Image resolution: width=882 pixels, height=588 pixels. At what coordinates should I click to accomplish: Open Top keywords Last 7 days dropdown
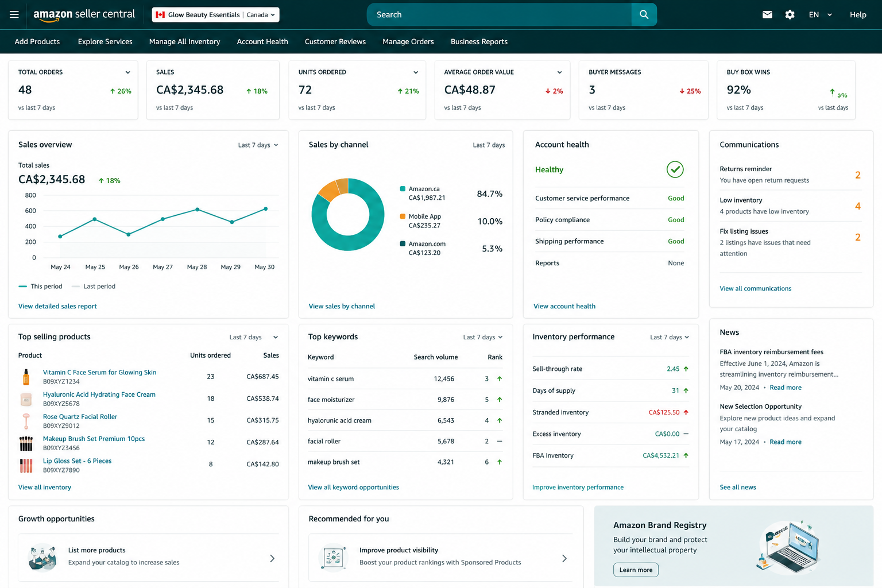[x=482, y=337]
